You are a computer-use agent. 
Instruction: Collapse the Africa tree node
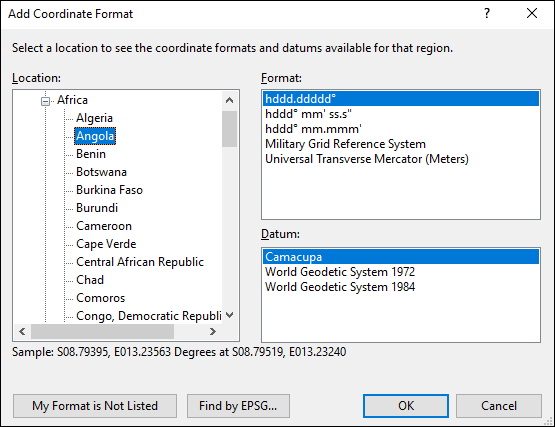(45, 101)
